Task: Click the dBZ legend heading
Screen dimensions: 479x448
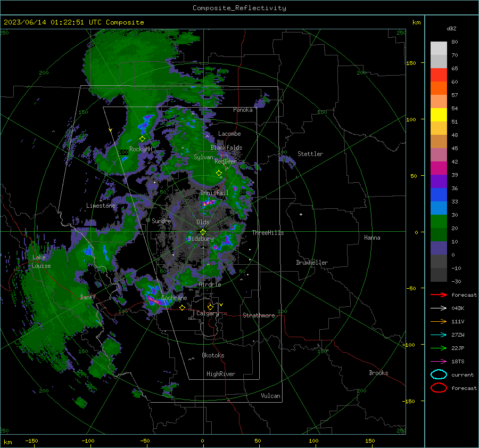Action: pyautogui.click(x=451, y=28)
